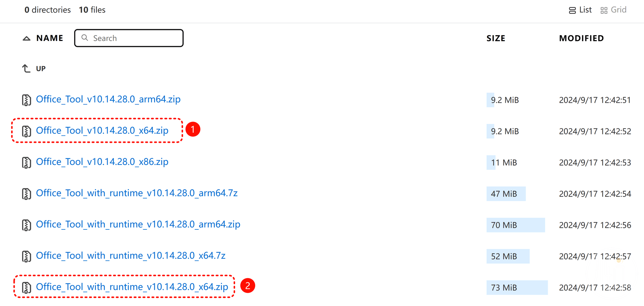The image size is (644, 306).
Task: Click the archive icon beside Office_Tool_v10.14.28.0_x64.zip
Action: click(26, 131)
